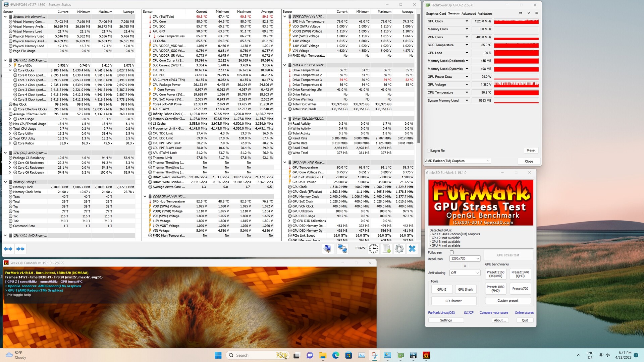The image size is (644, 362).
Task: Open HWiNFO remote network monitors icon
Action: tap(342, 248)
